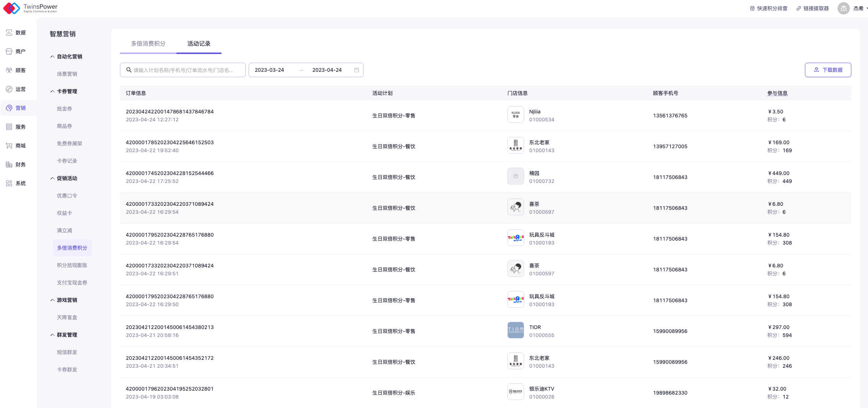Open the 财务 finance sidebar icon

tap(9, 165)
